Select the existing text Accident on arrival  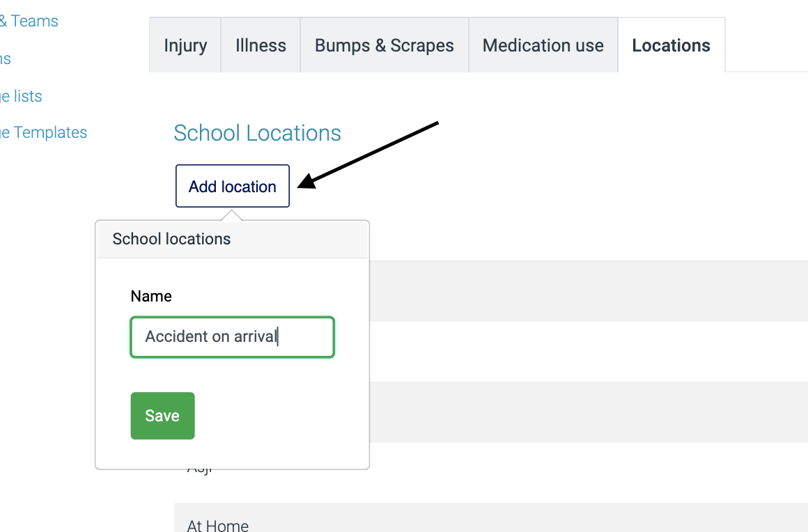tap(211, 336)
